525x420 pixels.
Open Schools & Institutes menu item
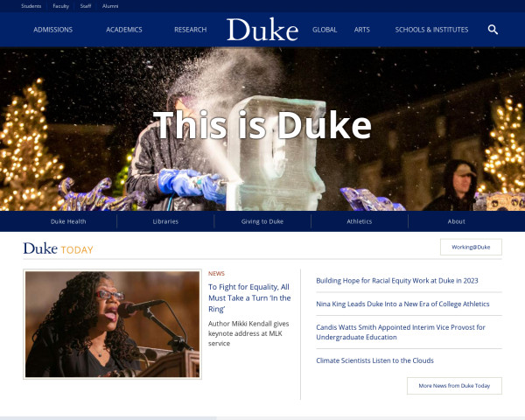(x=431, y=30)
